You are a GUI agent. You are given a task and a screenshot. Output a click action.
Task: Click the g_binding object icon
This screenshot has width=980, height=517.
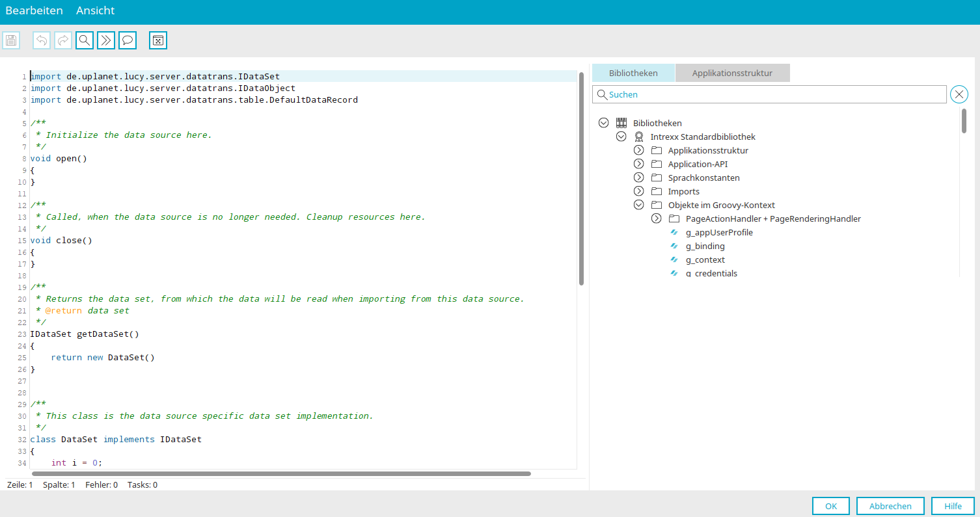(x=674, y=246)
